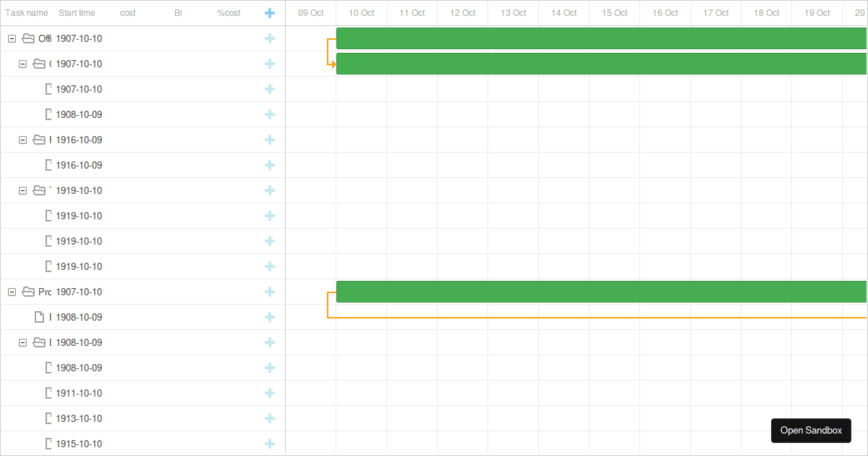
Task: Click the Task name column header
Action: pos(27,12)
